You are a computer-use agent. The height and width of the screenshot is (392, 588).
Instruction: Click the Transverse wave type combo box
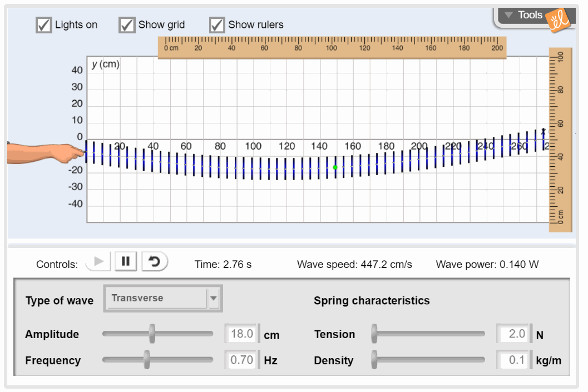(x=156, y=299)
